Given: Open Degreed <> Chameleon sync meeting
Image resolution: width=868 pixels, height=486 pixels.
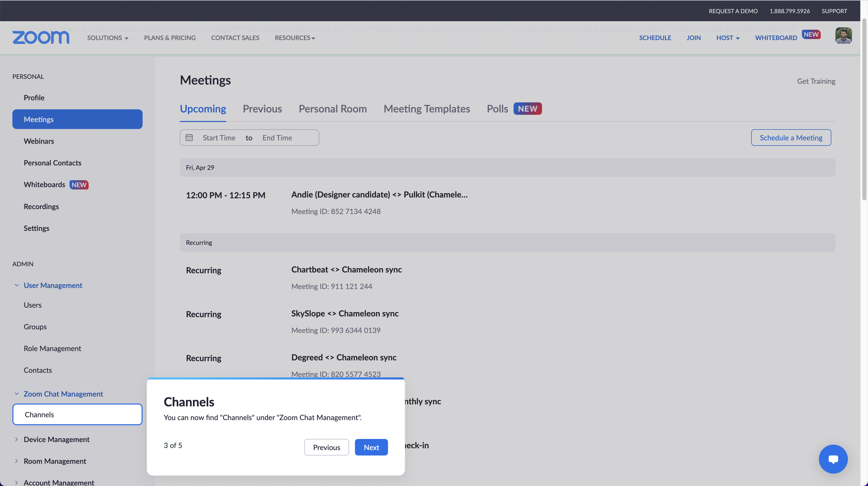Looking at the screenshot, I should (x=344, y=357).
